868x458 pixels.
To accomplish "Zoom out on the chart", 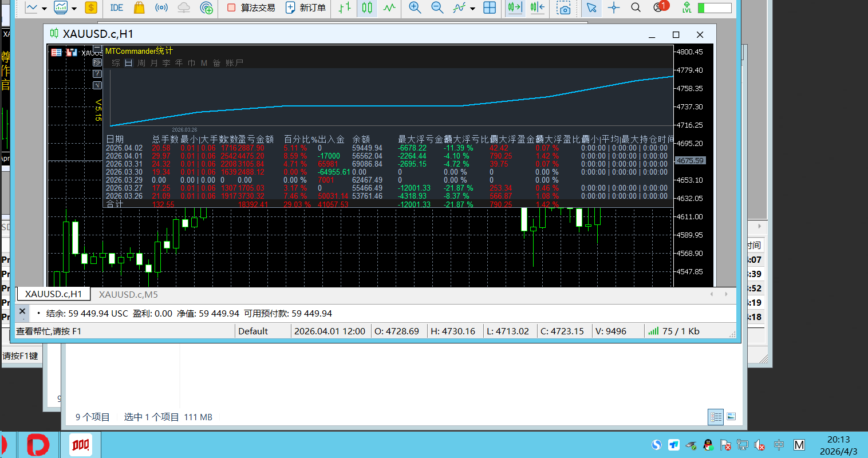I will point(437,7).
